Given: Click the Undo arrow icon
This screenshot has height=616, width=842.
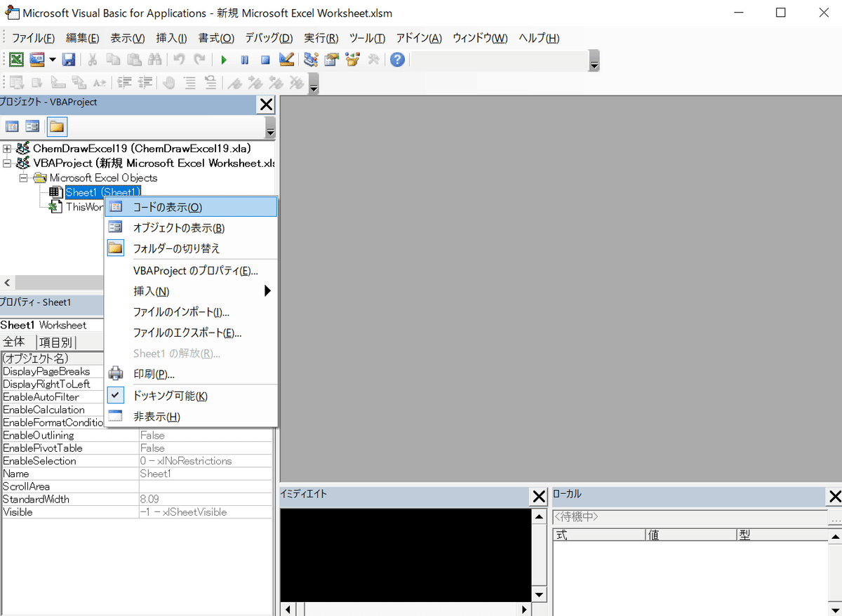Looking at the screenshot, I should pyautogui.click(x=180, y=60).
